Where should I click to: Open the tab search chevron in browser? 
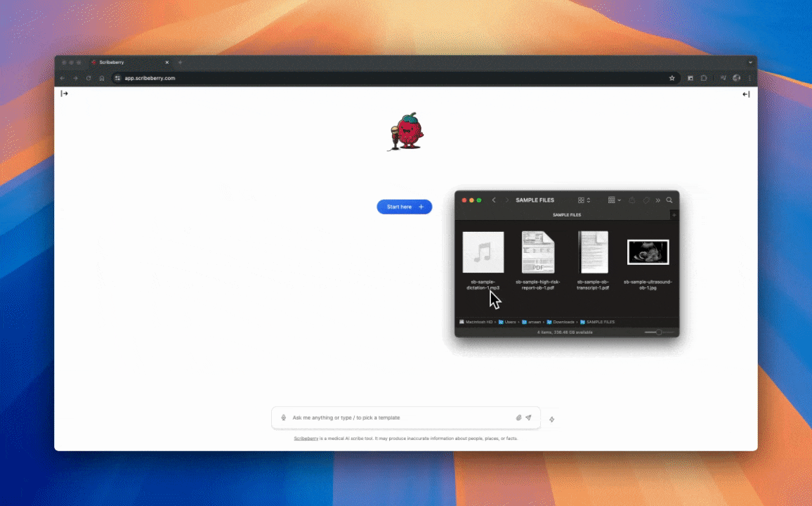click(750, 62)
